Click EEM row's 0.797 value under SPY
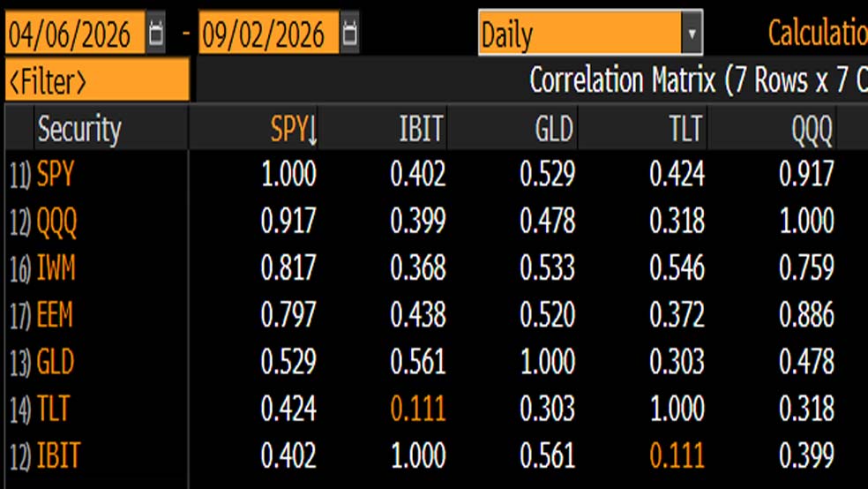868x489 pixels. 288,314
